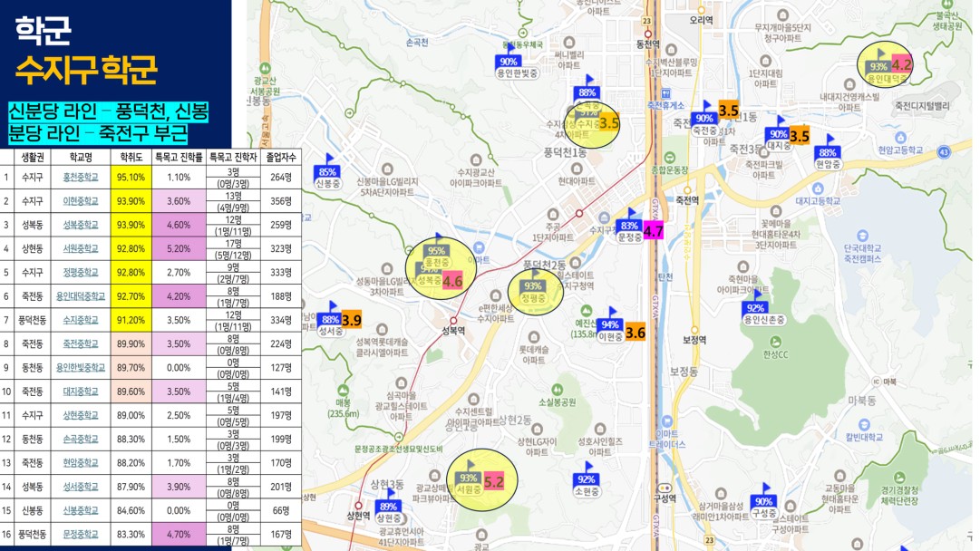Image resolution: width=980 pixels, height=551 pixels.
Task: Select the 성호샤인힐즈 아파트 apartment pin
Action: [x=600, y=430]
